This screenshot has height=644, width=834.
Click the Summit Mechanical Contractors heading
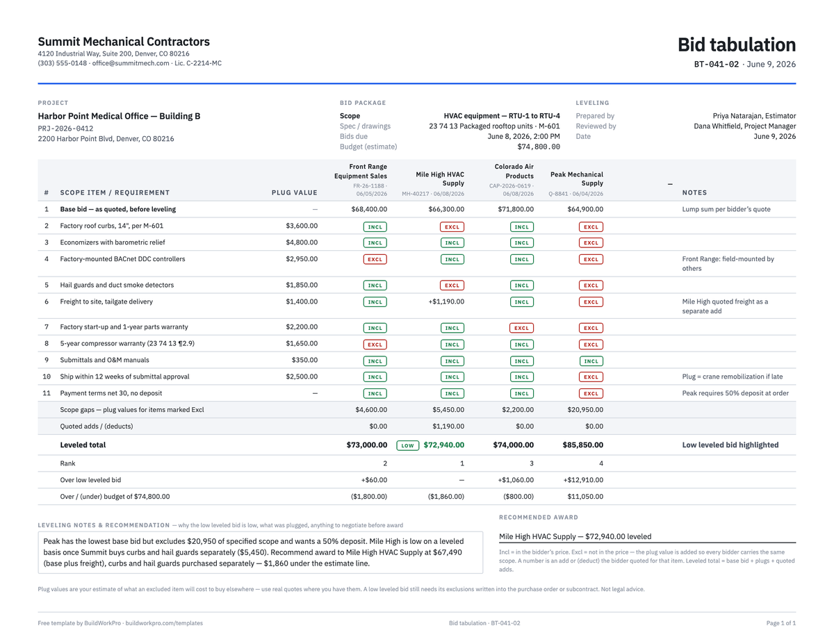[124, 42]
